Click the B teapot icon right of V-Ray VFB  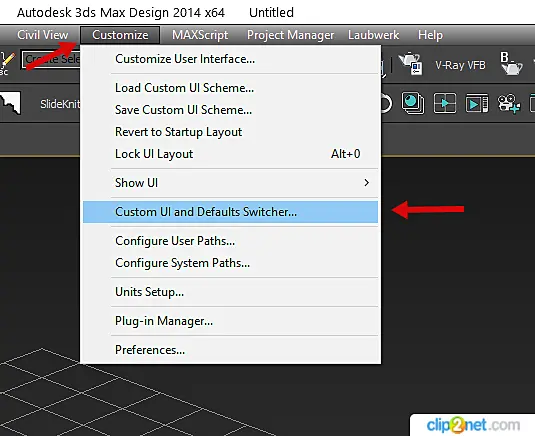point(511,63)
